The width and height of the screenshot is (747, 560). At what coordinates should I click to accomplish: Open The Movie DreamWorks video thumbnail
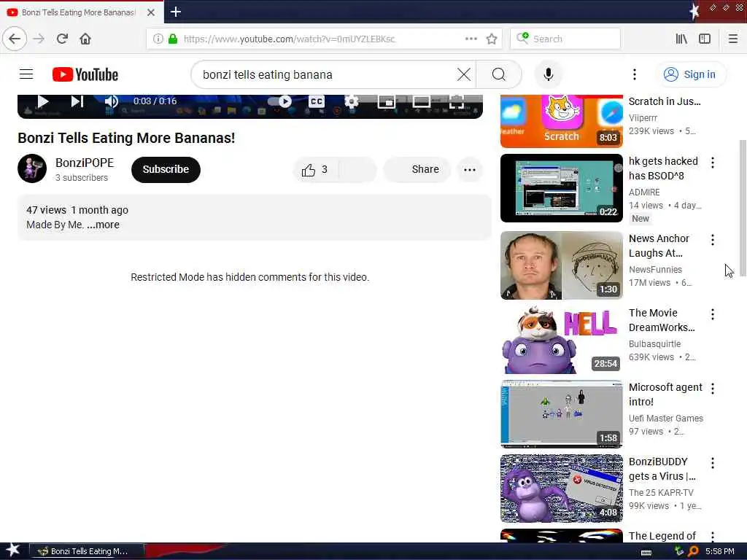pos(562,340)
